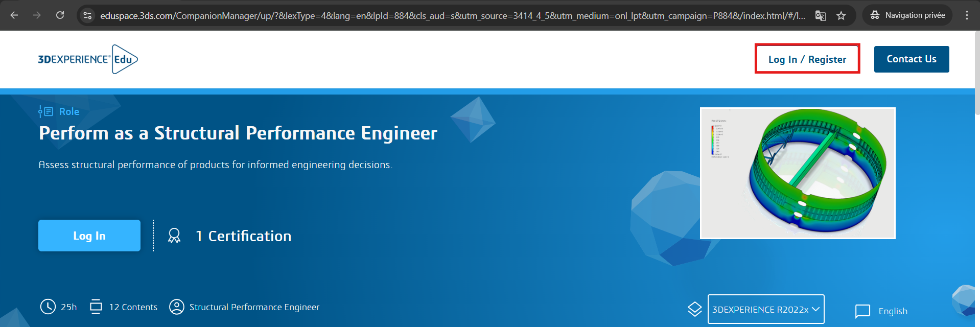This screenshot has width=980, height=327.
Task: Open the structural simulation thumbnail image
Action: (798, 173)
